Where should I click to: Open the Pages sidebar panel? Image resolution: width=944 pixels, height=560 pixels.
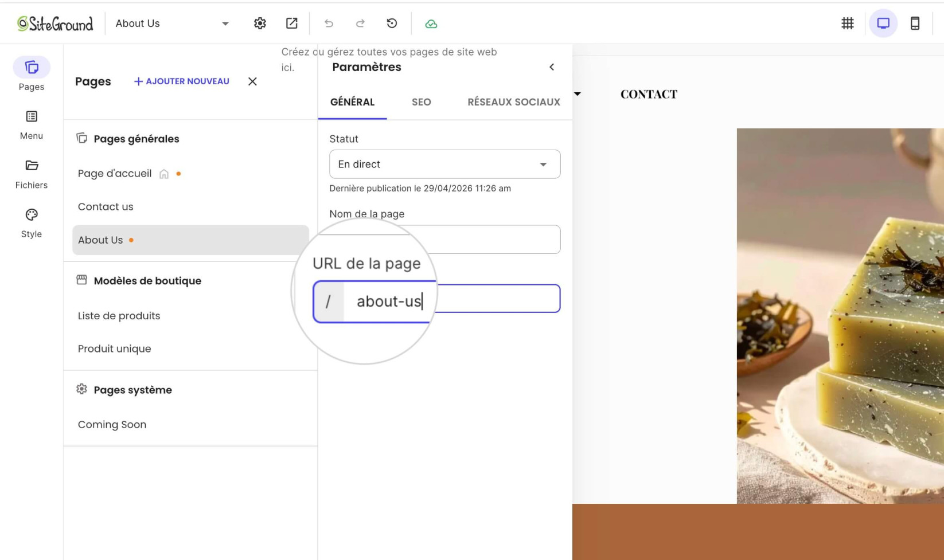(x=32, y=75)
